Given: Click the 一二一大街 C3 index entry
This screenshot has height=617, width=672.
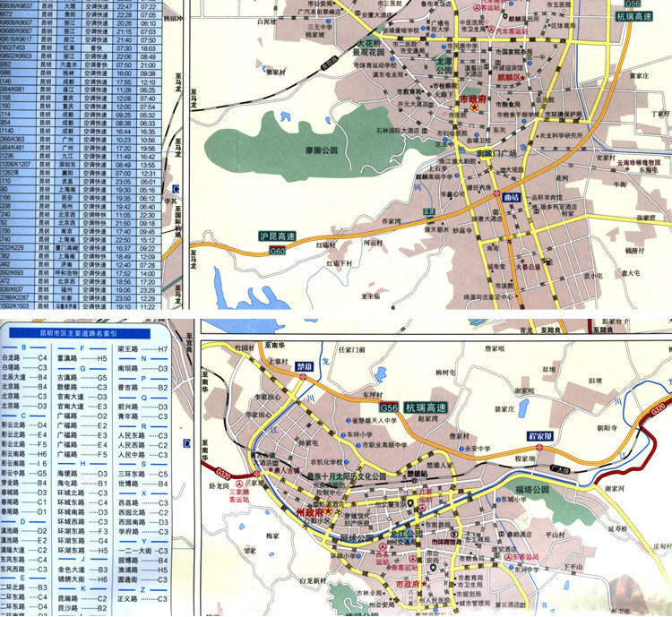Looking at the screenshot, I should tap(142, 551).
